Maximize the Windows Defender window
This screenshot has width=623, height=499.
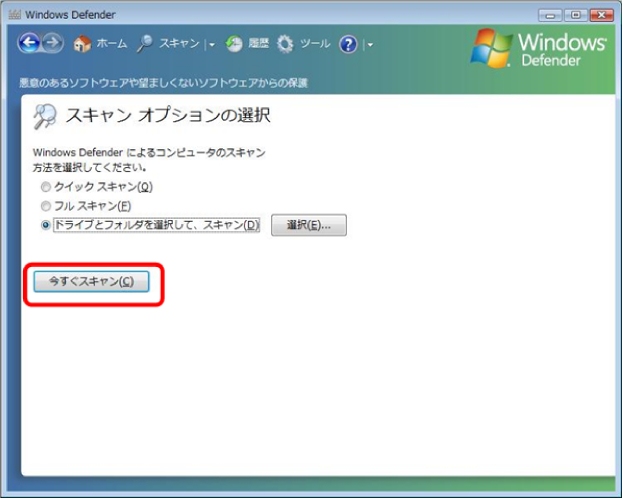577,15
